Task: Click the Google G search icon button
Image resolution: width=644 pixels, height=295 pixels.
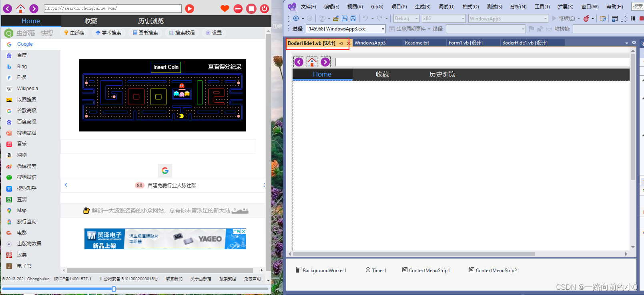Action: [x=165, y=171]
